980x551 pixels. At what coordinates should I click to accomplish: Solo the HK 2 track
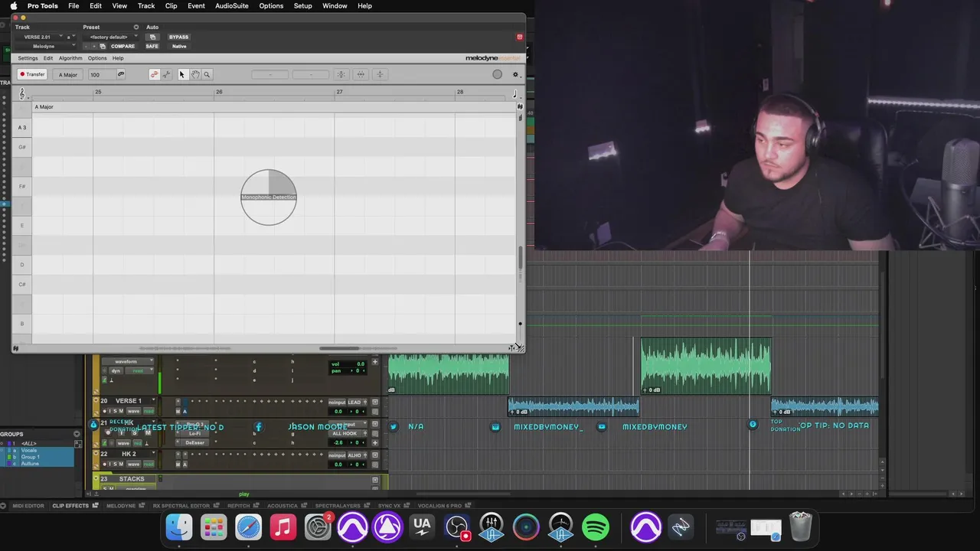click(115, 464)
